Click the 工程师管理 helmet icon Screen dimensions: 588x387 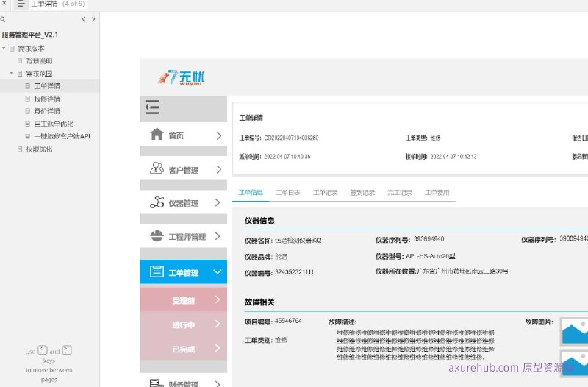(x=157, y=235)
